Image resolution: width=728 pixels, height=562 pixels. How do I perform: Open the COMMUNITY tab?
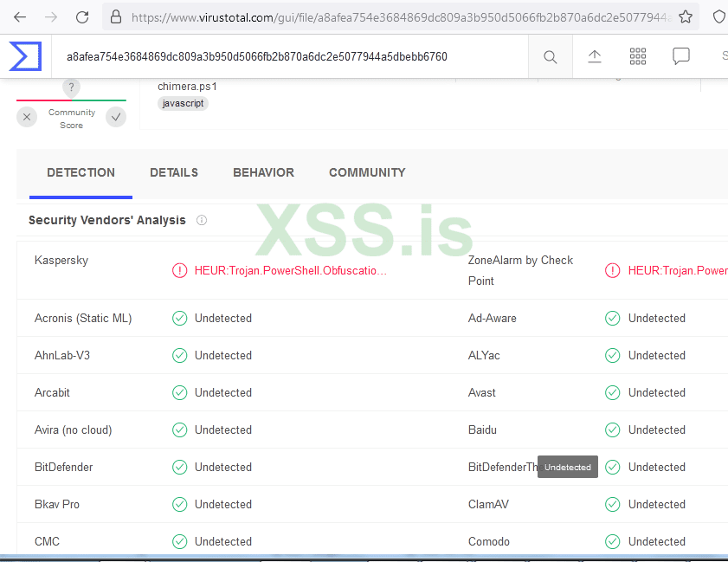(x=367, y=173)
